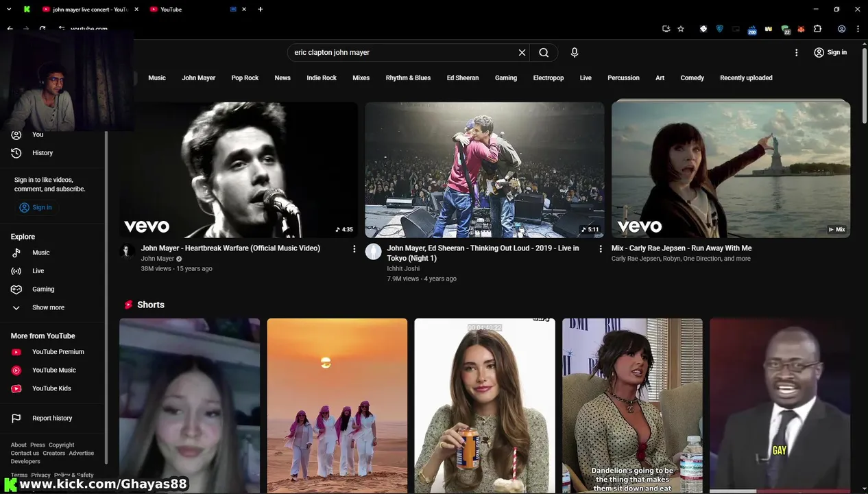Select the Recently uploaded chip
The height and width of the screenshot is (494, 868).
(x=746, y=78)
